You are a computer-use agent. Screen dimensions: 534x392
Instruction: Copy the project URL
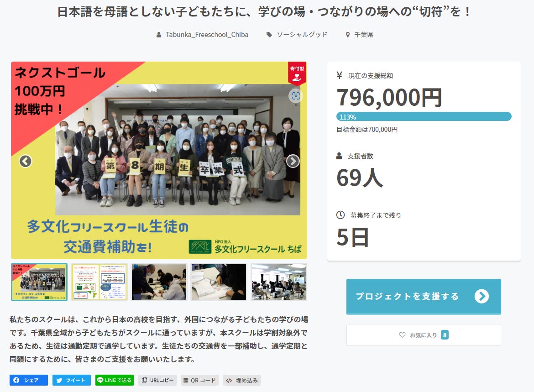coord(157,380)
